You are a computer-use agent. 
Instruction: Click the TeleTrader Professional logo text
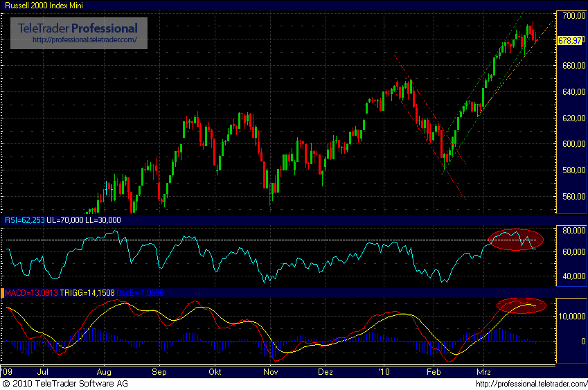[78, 28]
